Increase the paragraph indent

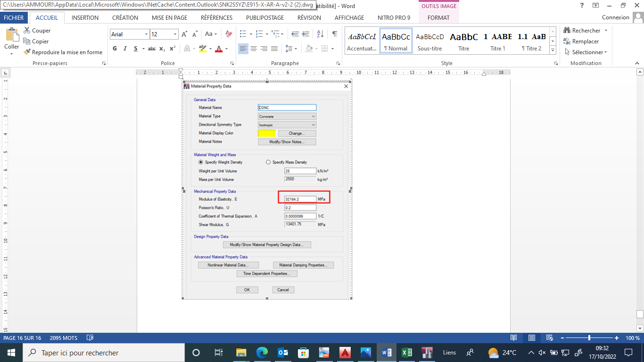(306, 34)
